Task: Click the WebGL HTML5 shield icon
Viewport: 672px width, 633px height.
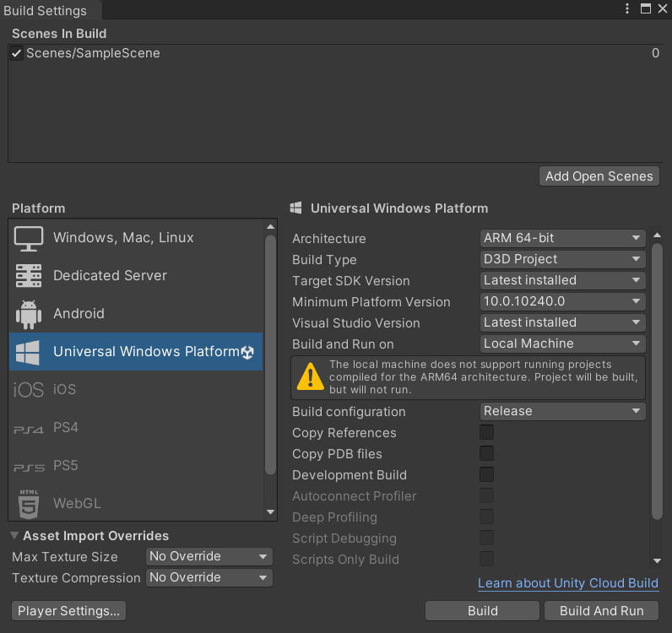Action: (29, 504)
